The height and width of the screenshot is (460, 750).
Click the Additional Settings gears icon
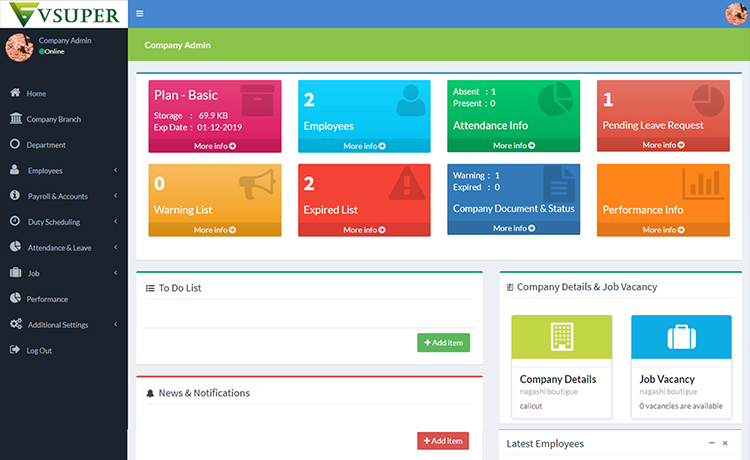click(x=15, y=324)
